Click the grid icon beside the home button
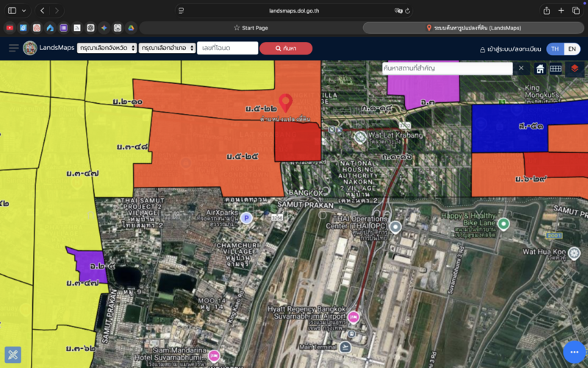The height and width of the screenshot is (368, 588). click(x=556, y=68)
